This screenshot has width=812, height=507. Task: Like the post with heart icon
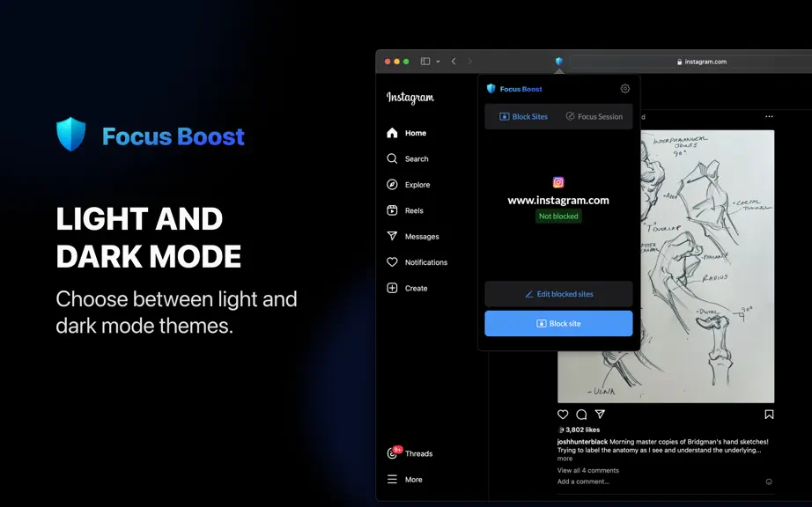[563, 415]
